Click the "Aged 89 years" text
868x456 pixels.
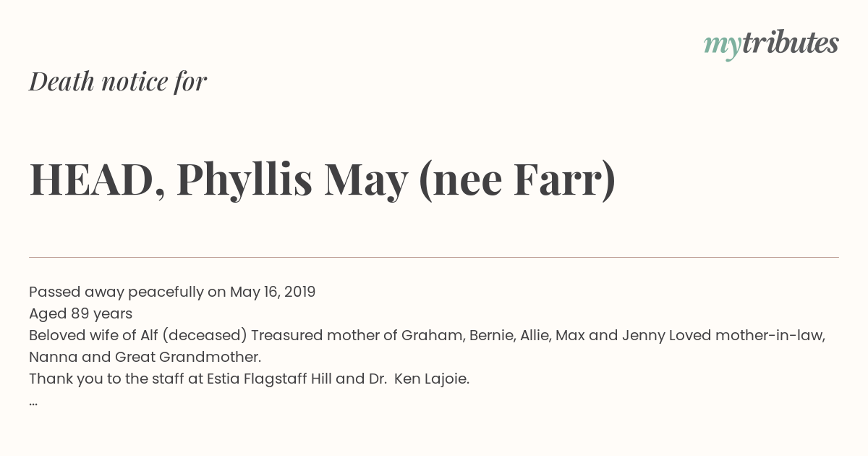[80, 313]
